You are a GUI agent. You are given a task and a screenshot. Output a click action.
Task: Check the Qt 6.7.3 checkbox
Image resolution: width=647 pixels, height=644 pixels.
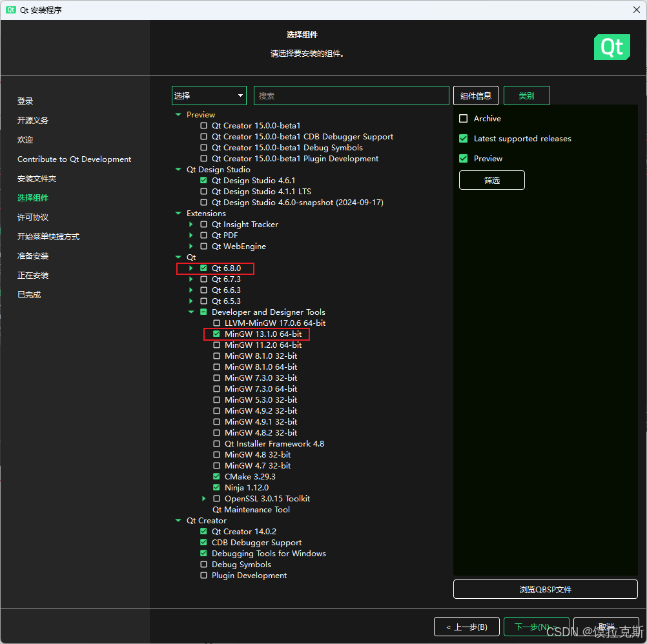(203, 279)
